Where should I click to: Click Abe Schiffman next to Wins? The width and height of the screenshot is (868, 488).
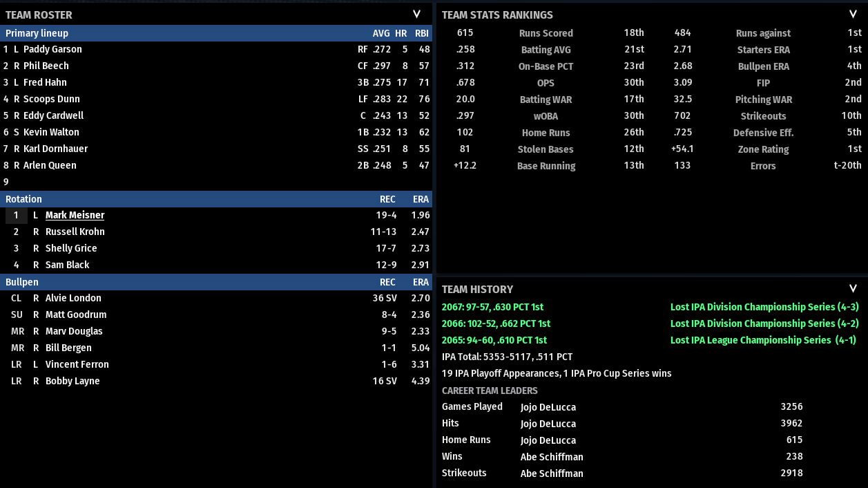(x=552, y=457)
